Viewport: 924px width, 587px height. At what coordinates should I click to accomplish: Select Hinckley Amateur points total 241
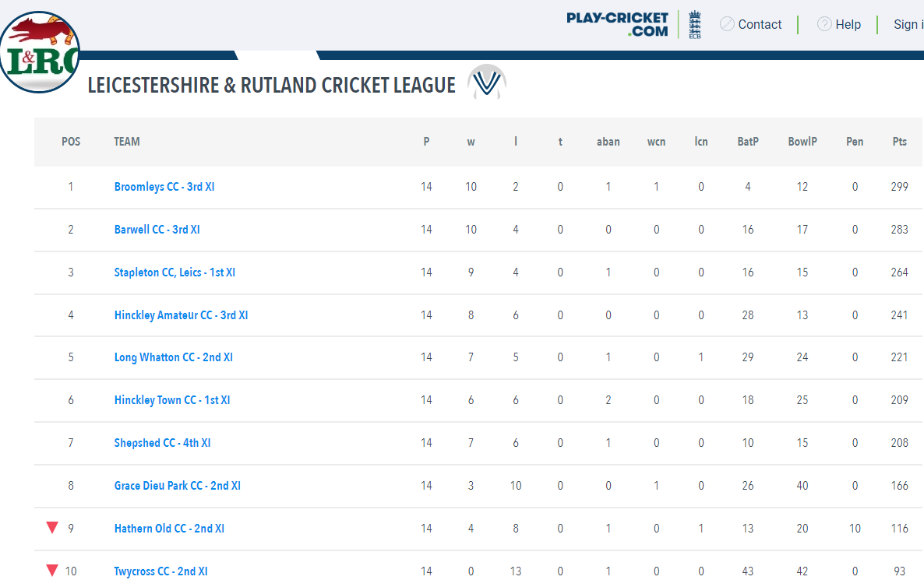(899, 315)
